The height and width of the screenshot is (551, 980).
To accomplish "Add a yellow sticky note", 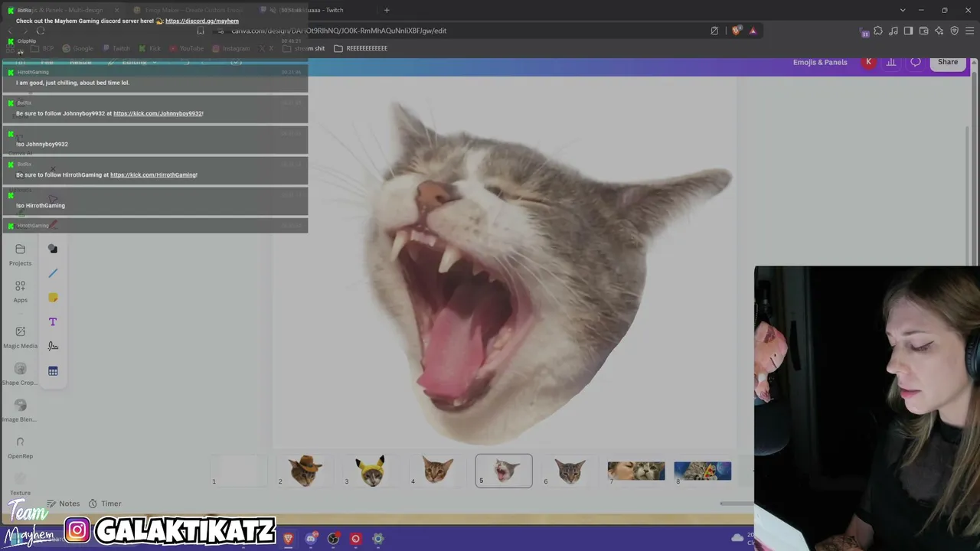I will coord(53,298).
